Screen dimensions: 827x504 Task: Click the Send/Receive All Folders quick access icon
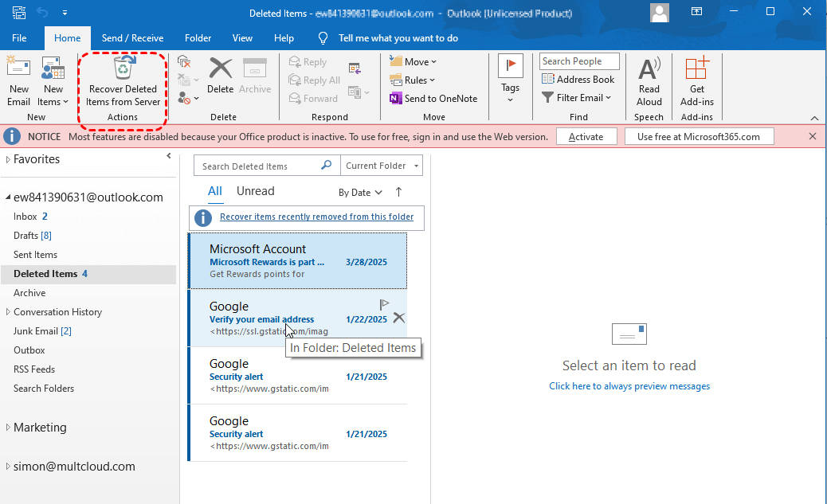click(x=18, y=13)
